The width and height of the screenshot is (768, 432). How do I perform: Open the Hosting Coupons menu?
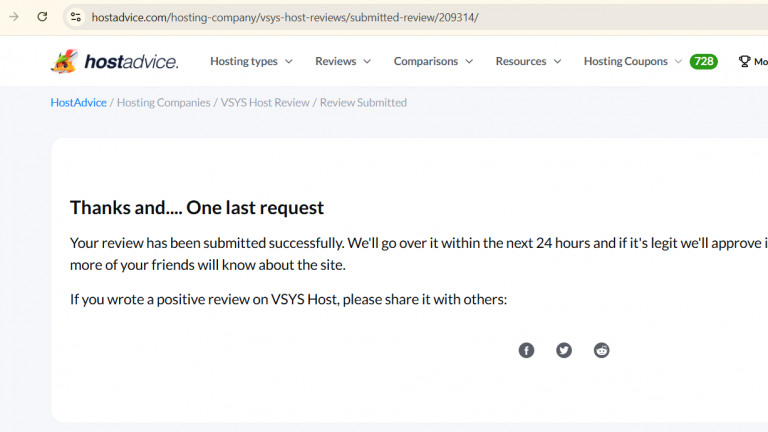coord(625,61)
